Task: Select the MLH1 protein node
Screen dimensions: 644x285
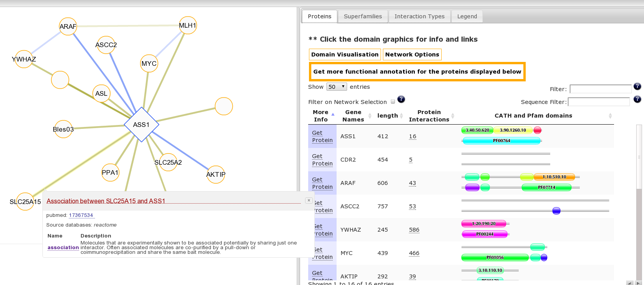Action: [188, 25]
